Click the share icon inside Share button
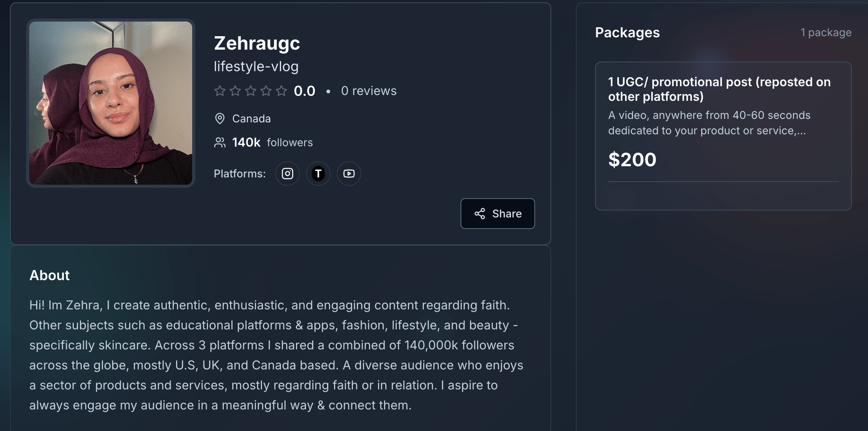Screen dimensions: 868x431 pyautogui.click(x=479, y=214)
